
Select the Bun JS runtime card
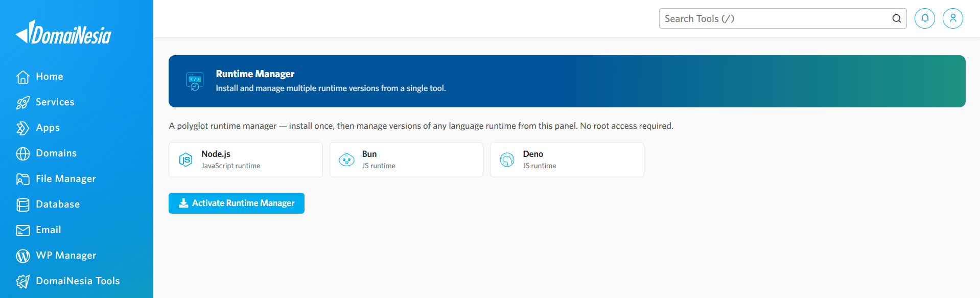(406, 160)
